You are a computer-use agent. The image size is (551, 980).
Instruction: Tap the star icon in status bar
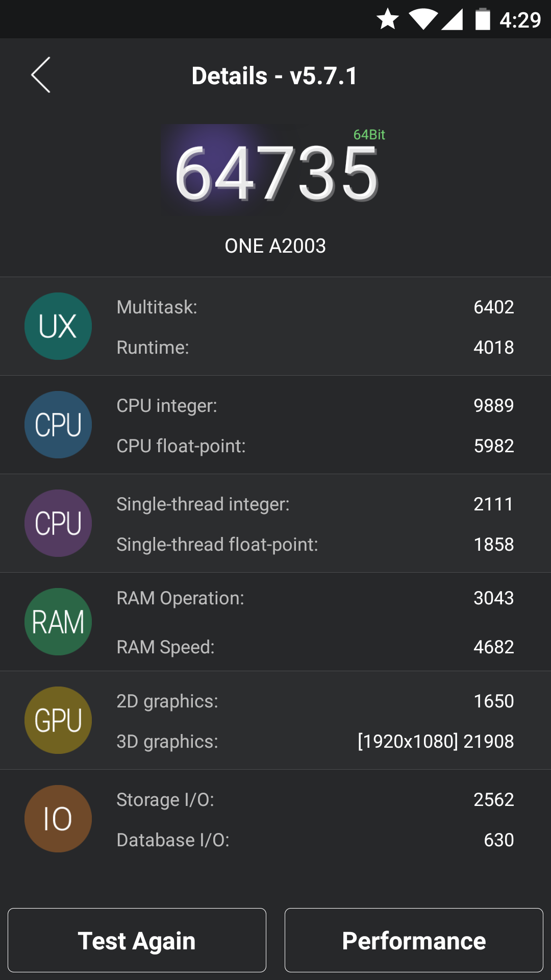click(388, 19)
